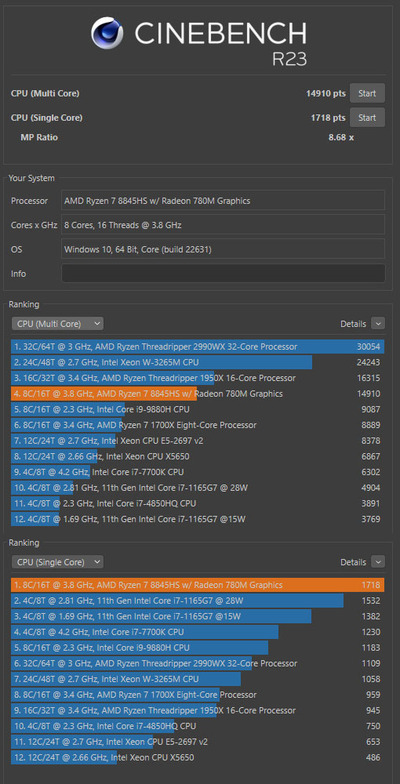Select highlighted Ryzen 7 8845HS Multi Core row
This screenshot has height=784, width=400.
(198, 394)
